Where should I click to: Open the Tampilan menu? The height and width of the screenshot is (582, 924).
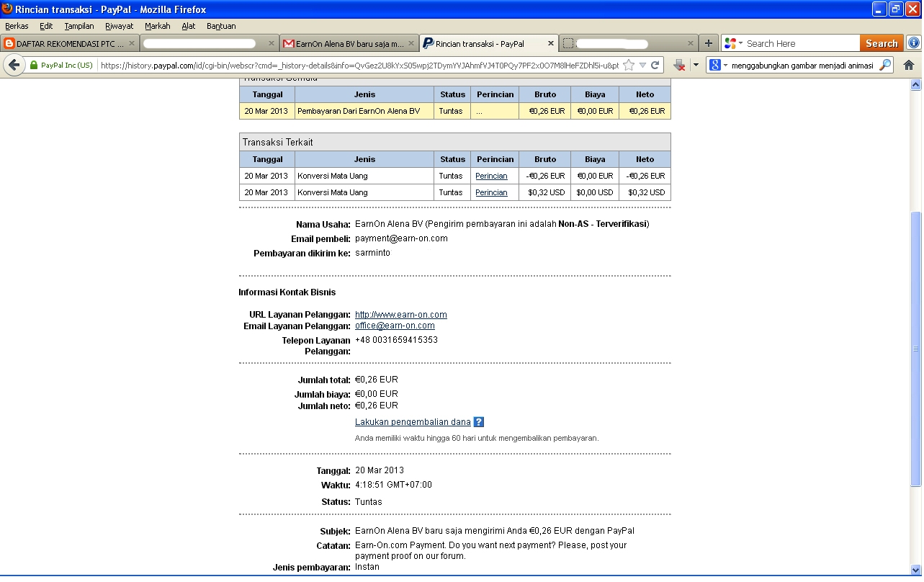79,26
